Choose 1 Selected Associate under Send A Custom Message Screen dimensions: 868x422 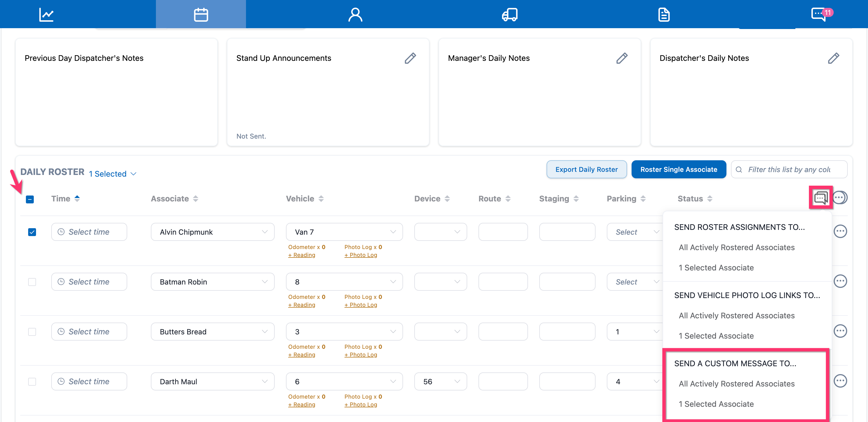pos(716,404)
